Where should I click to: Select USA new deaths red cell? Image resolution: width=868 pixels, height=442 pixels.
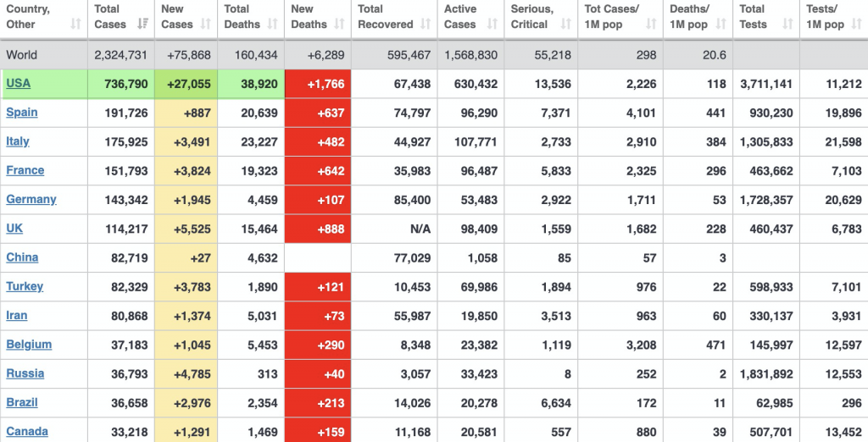(x=318, y=84)
